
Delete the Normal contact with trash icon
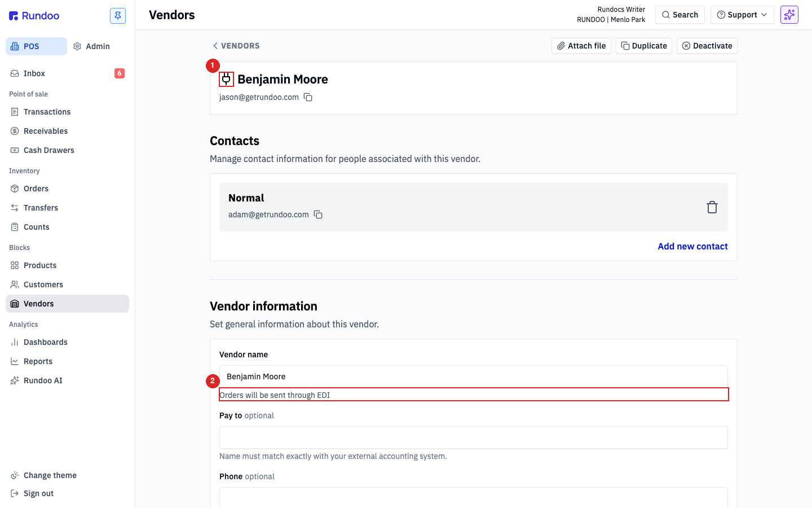(x=712, y=207)
